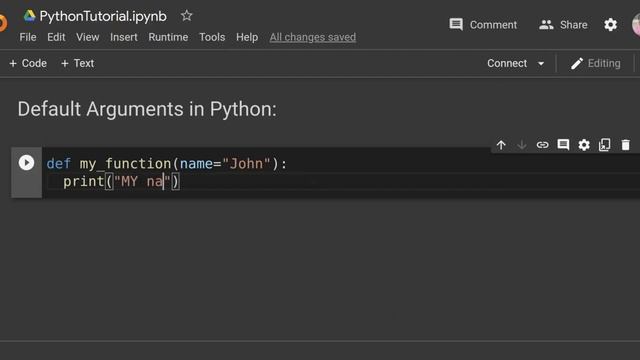Image resolution: width=640 pixels, height=360 pixels.
Task: Star the PythonTutorial notebook
Action: [187, 16]
